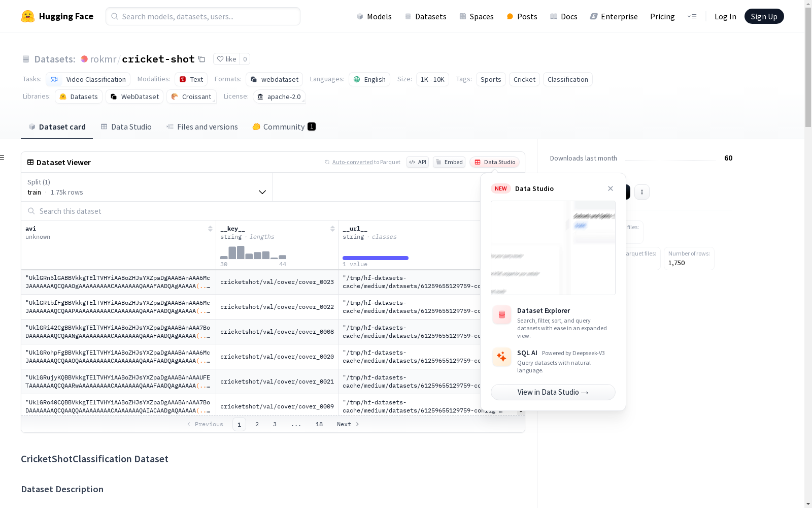Viewport: 812px width, 508px height.
Task: Jump to page 18 of the dataset
Action: tap(319, 424)
